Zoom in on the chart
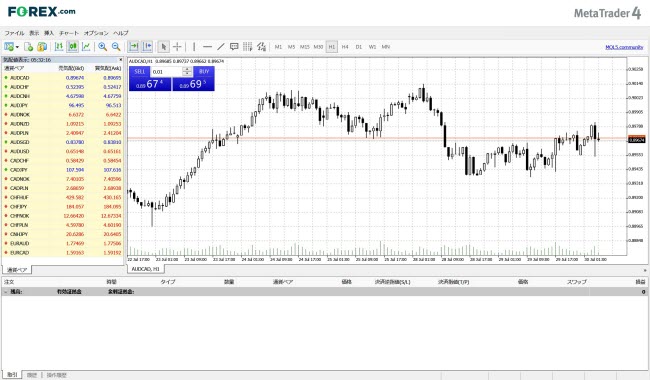Screen dimensions: 650x380 coord(102,47)
